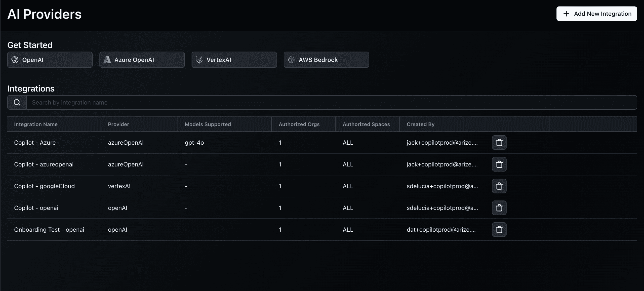Screen dimensions: 644x291
Task: Delete the Copilot - openai integration
Action: pyautogui.click(x=499, y=208)
